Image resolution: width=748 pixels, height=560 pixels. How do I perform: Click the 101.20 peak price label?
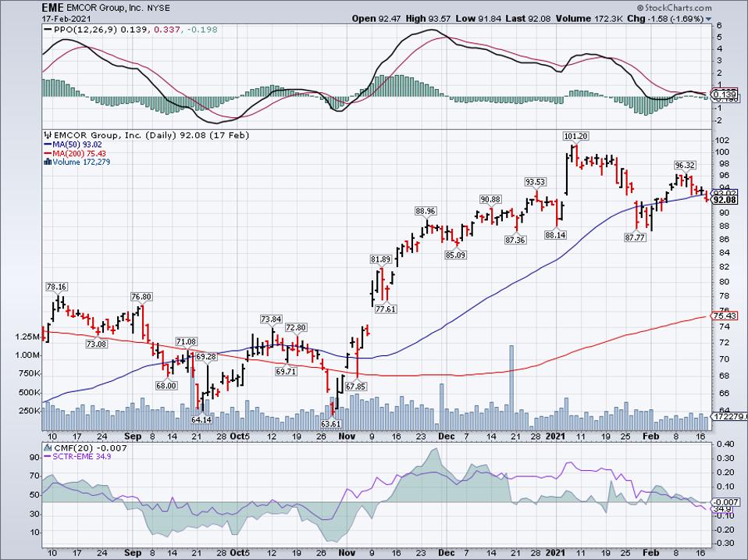pos(575,137)
